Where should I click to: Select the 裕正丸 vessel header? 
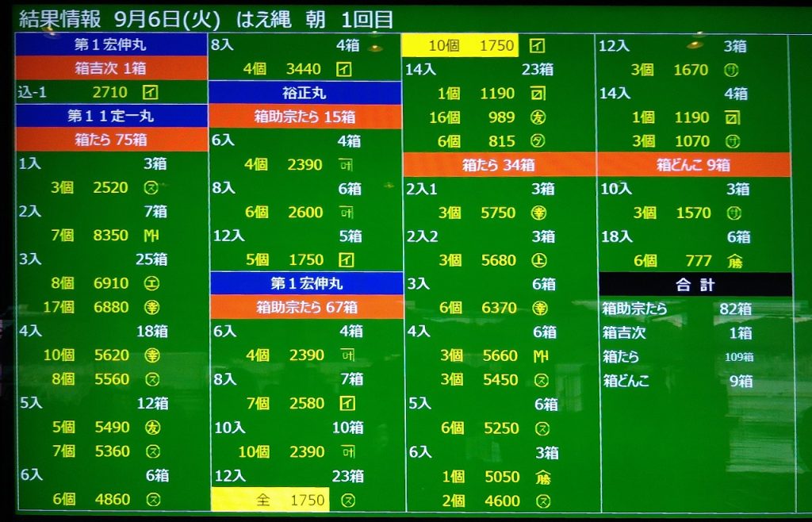[304, 93]
